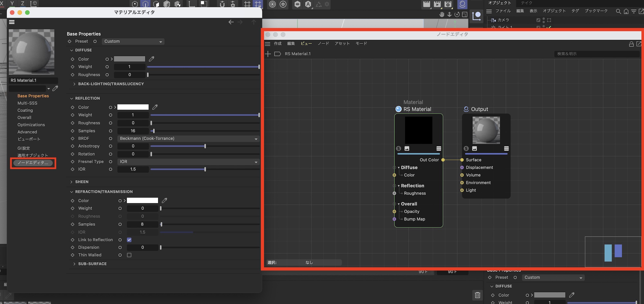The image size is (644, 304).
Task: Toggle the Diffuse group collapse on node
Action: [x=399, y=168]
